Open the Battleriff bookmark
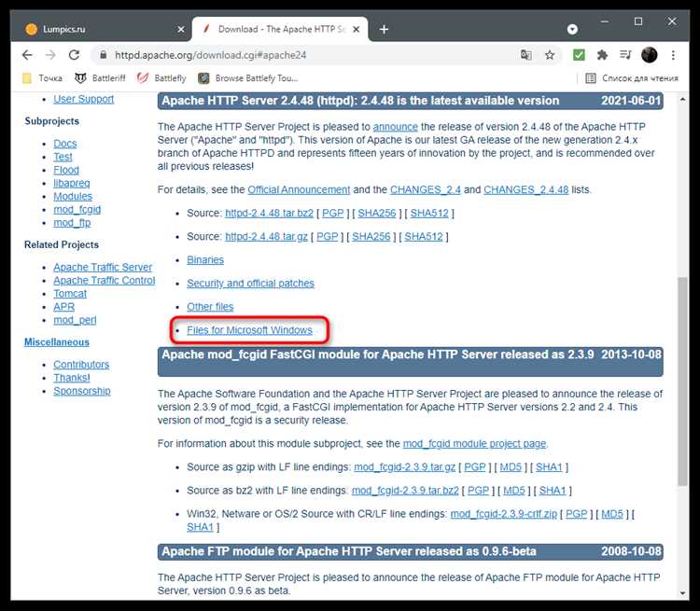The height and width of the screenshot is (611, 700). (101, 78)
